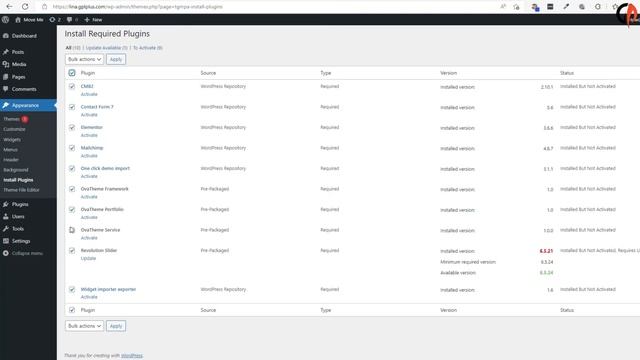Toggle the select-all checkbox in table footer

(x=72, y=310)
